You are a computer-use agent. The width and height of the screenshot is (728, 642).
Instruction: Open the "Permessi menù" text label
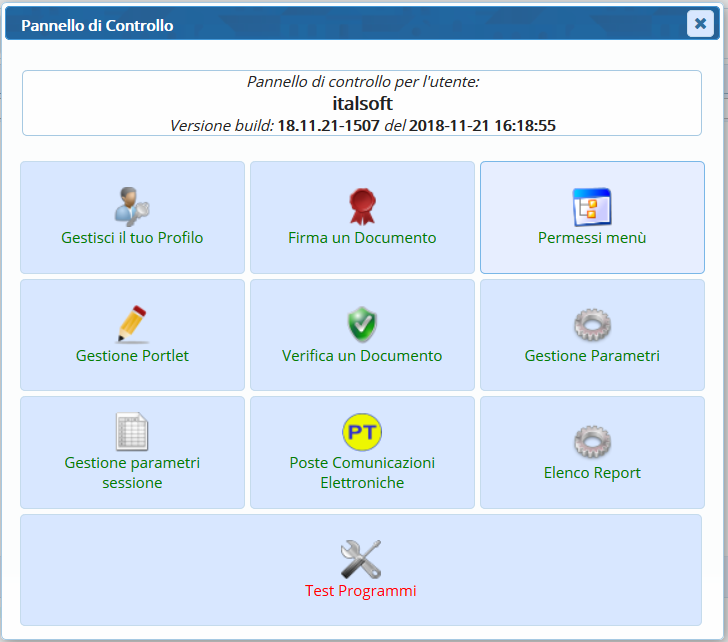592,238
